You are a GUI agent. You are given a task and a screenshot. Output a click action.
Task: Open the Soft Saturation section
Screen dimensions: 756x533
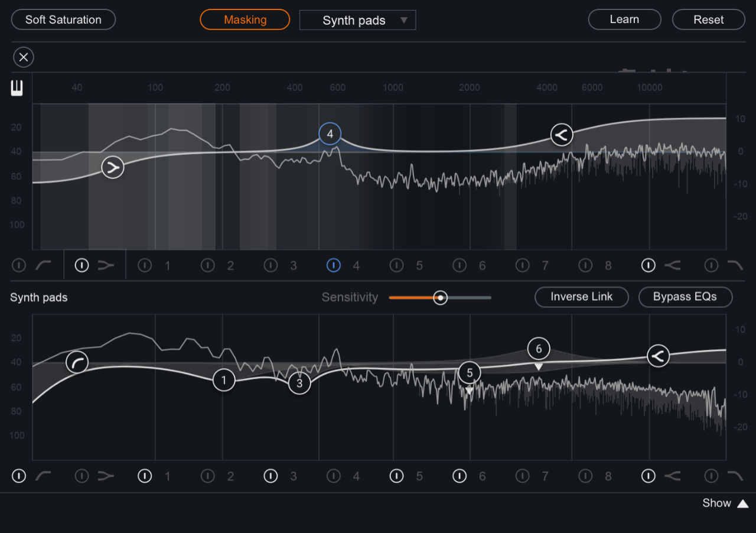coord(63,19)
